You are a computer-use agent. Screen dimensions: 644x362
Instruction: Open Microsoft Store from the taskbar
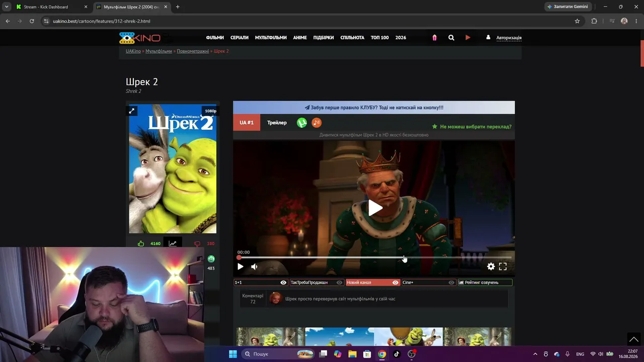coord(367,354)
